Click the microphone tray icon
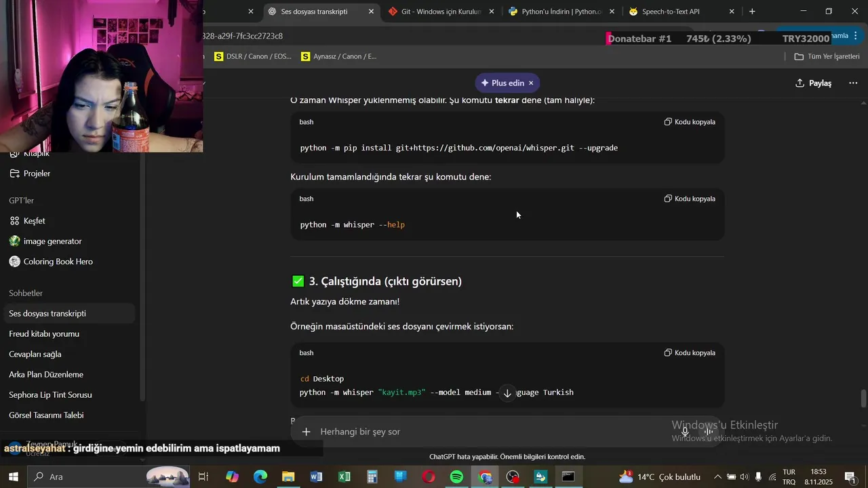This screenshot has width=868, height=488. [x=758, y=477]
